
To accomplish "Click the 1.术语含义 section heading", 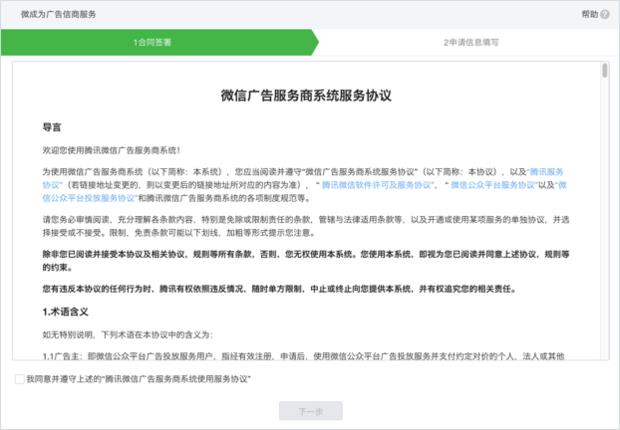I will [65, 312].
